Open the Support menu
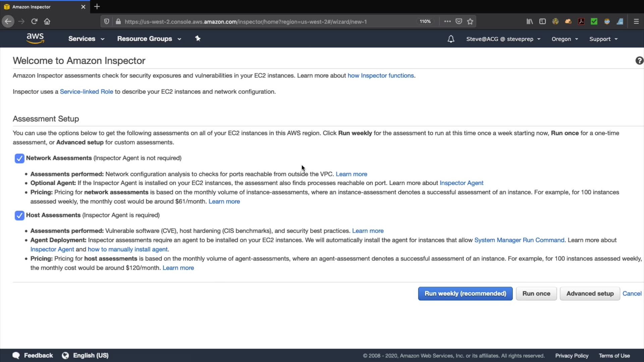The image size is (644, 362). click(603, 39)
